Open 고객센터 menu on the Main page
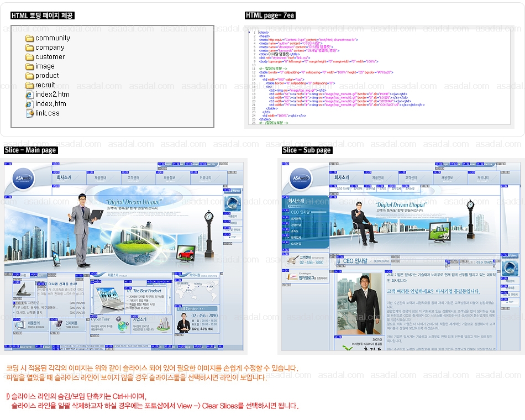 pyautogui.click(x=133, y=177)
